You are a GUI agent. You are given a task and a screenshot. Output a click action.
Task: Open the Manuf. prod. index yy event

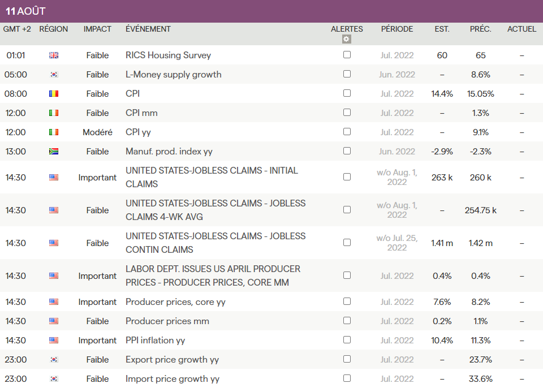pyautogui.click(x=169, y=152)
